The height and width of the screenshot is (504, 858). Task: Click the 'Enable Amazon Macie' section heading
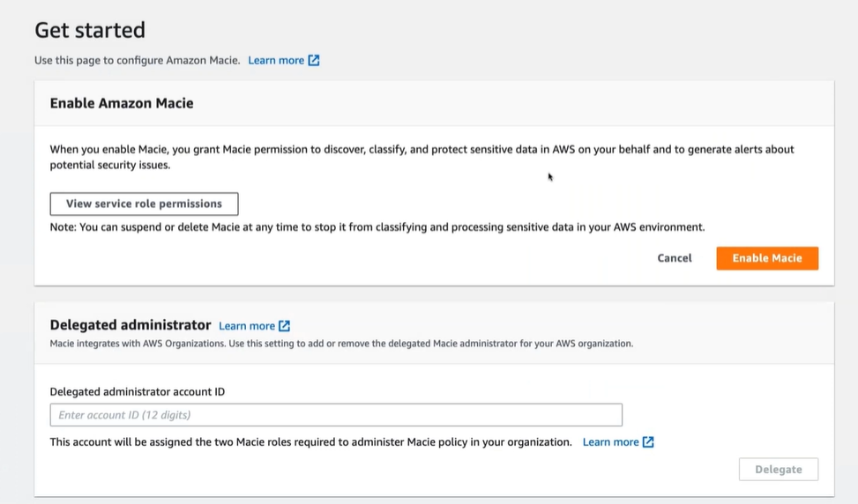pos(122,103)
